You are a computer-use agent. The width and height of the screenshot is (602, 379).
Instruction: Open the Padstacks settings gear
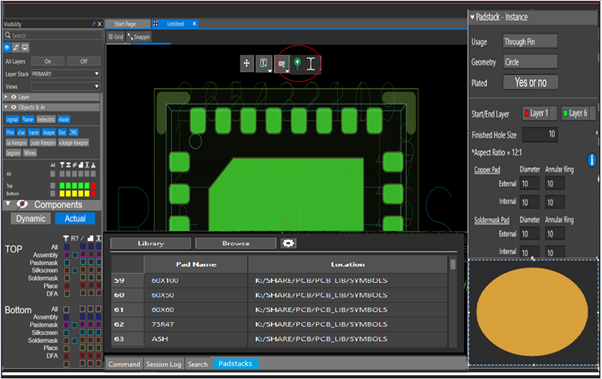(288, 243)
